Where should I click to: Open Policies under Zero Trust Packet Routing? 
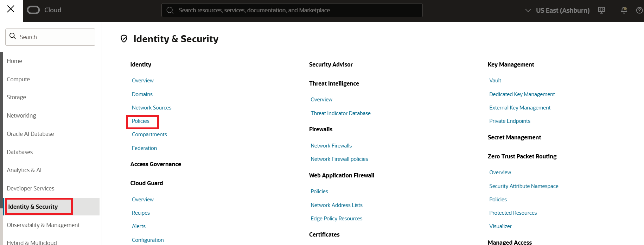click(x=498, y=200)
